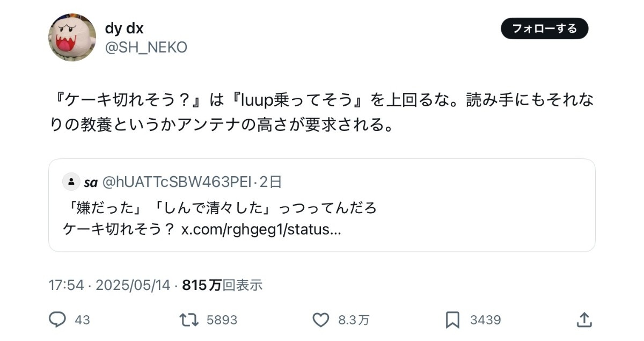Click the reply speech bubble icon
The image size is (644, 341).
(x=57, y=320)
